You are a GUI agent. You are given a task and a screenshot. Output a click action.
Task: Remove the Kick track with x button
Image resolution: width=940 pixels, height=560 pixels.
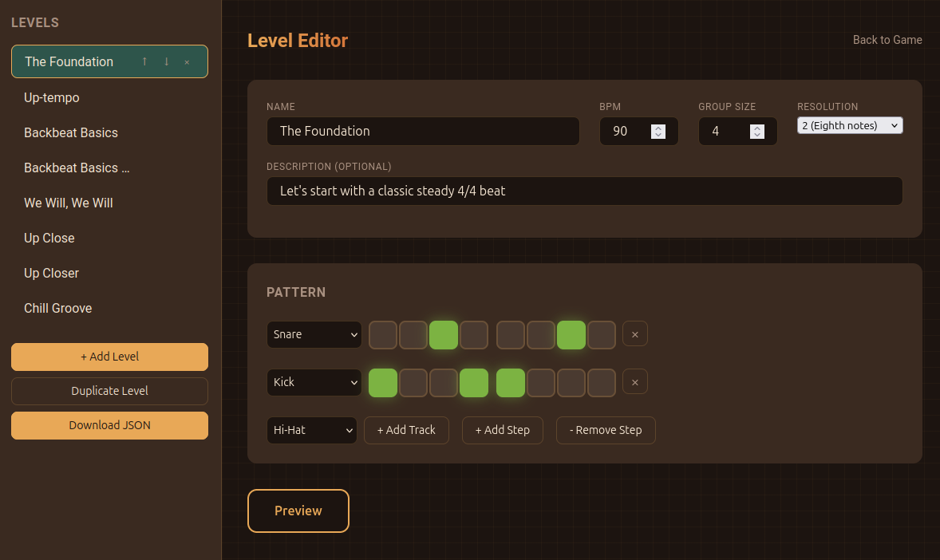tap(634, 382)
